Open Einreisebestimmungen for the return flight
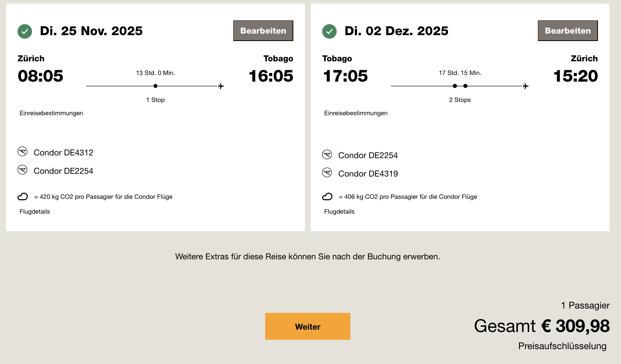Screen dimensions: 621x364 point(356,113)
